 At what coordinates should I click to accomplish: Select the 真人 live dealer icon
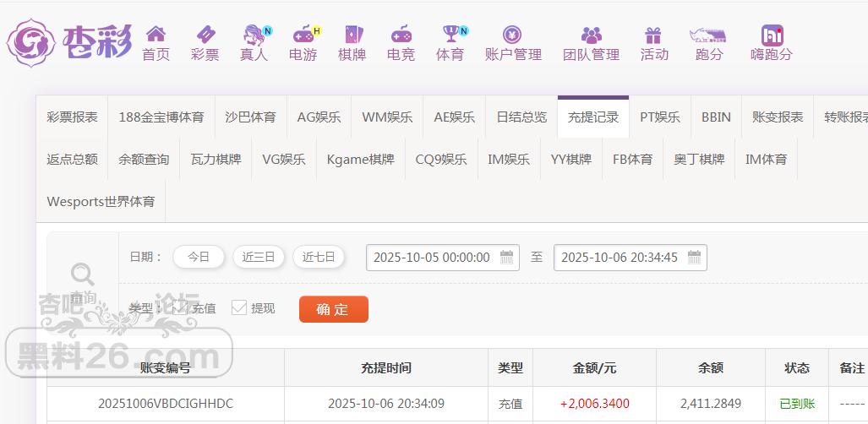[254, 35]
